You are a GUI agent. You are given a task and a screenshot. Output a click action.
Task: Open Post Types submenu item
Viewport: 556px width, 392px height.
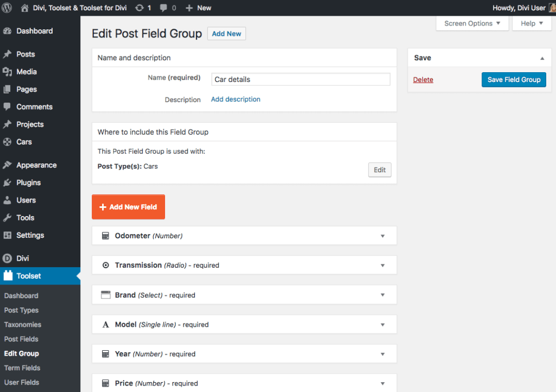(21, 310)
